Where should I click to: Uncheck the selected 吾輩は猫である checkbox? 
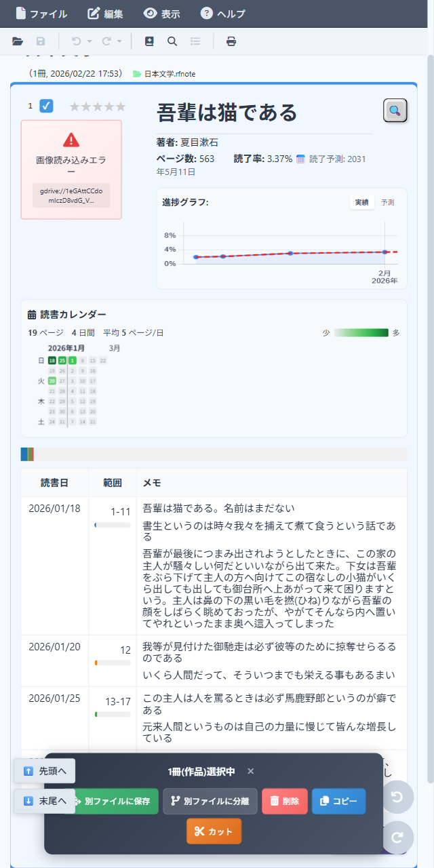coord(45,106)
